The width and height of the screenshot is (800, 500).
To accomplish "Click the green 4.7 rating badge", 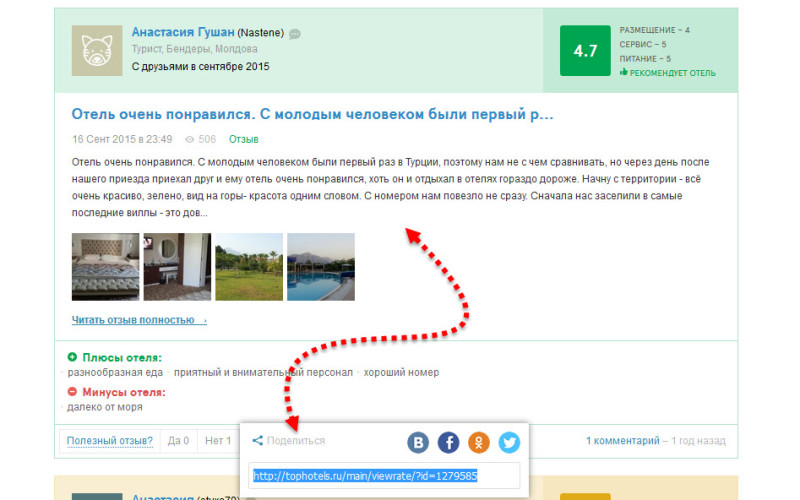I will (585, 50).
